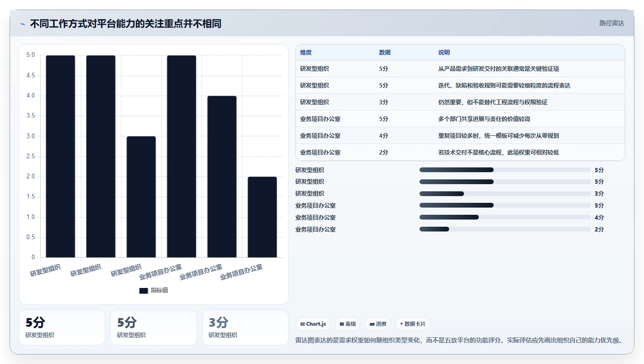Select the 数据卡片 chip
Image resolution: width=644 pixels, height=364 pixels.
coord(412,324)
